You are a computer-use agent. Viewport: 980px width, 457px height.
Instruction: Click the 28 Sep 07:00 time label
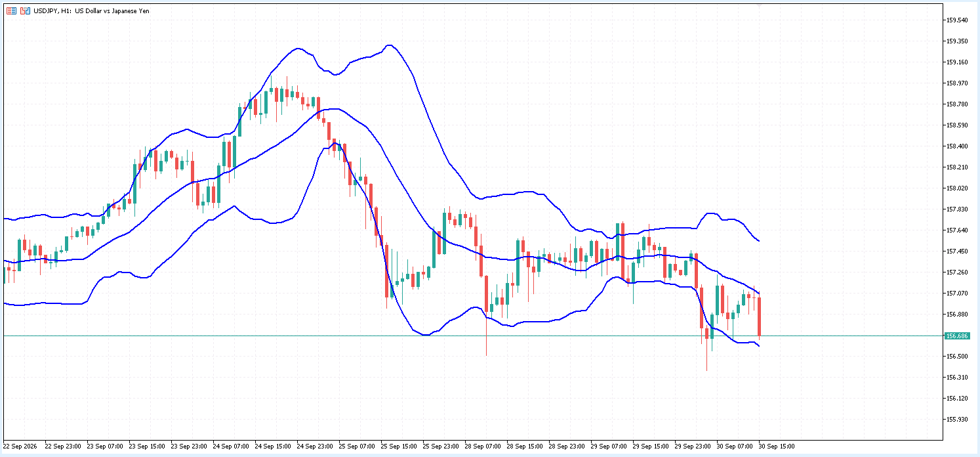coord(483,446)
